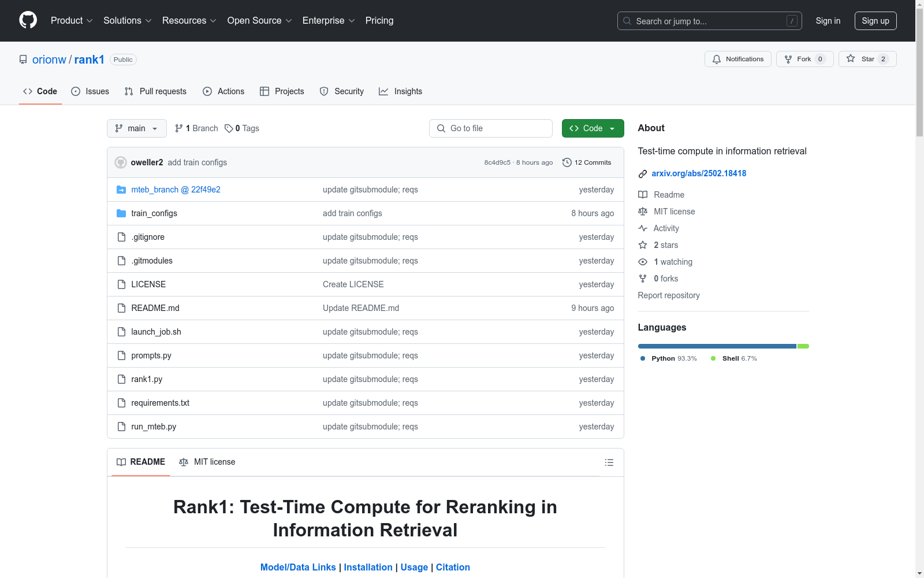This screenshot has width=924, height=578.
Task: Open the Pricing link
Action: (379, 21)
